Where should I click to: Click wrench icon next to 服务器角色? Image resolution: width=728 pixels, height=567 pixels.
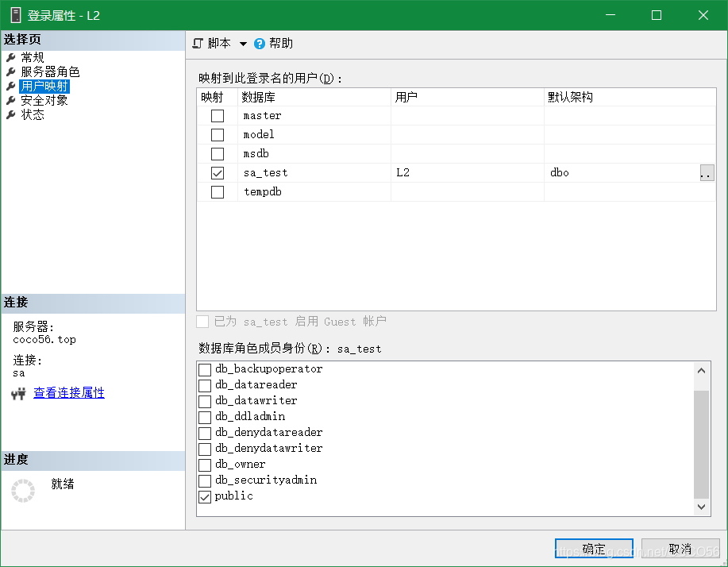coord(10,72)
